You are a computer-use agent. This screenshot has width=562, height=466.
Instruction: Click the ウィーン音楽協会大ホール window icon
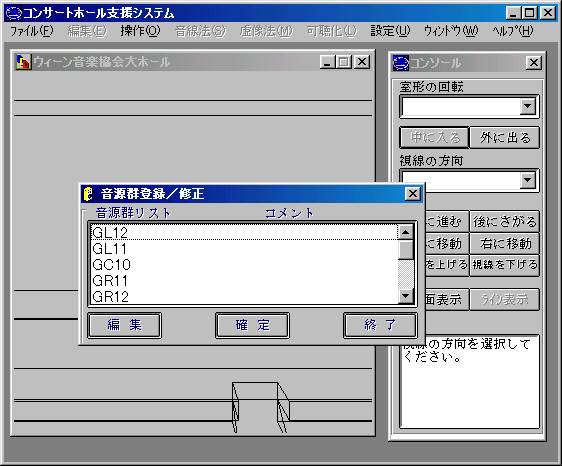(23, 62)
